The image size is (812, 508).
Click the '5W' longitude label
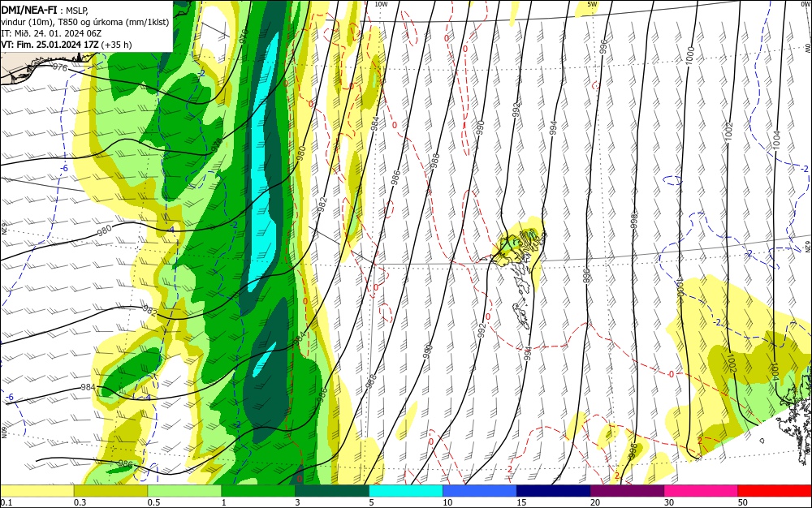click(x=593, y=4)
